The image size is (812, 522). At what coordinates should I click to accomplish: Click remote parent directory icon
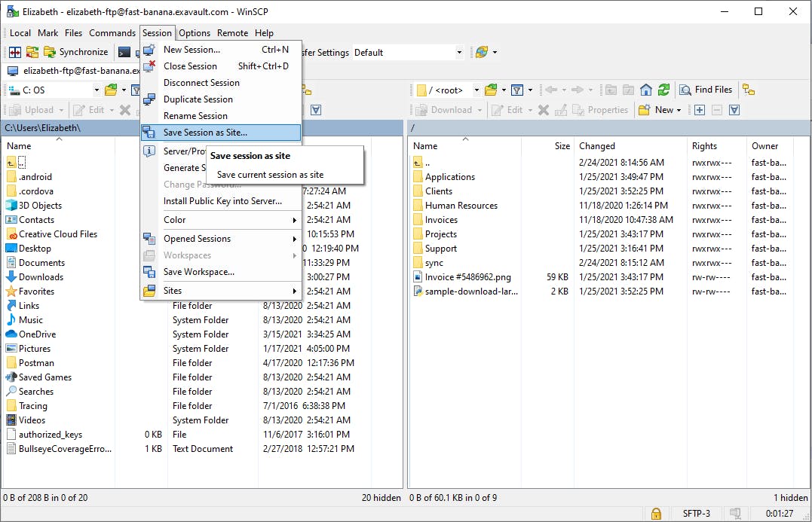pyautogui.click(x=611, y=90)
